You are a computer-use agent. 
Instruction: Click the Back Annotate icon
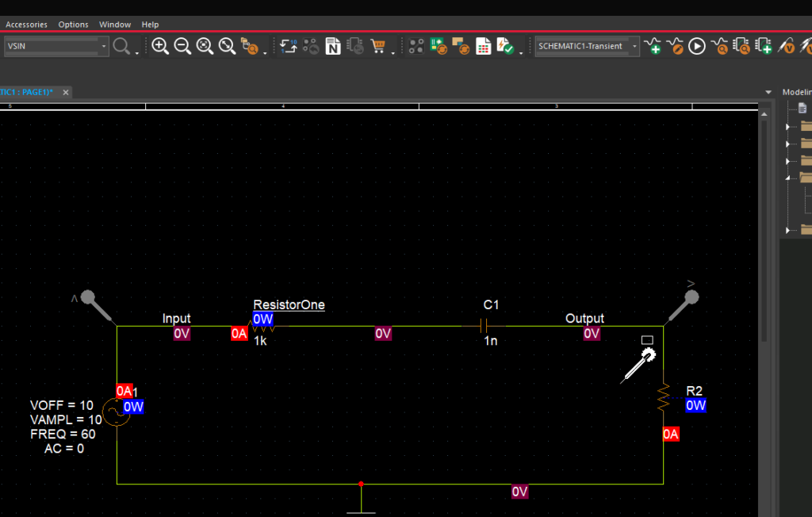[311, 46]
